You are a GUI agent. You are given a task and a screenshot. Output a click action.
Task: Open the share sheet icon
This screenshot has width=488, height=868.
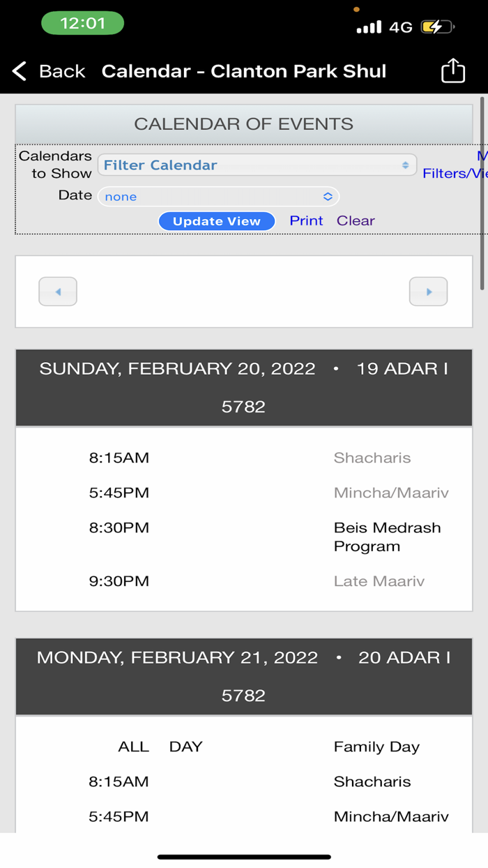[452, 70]
